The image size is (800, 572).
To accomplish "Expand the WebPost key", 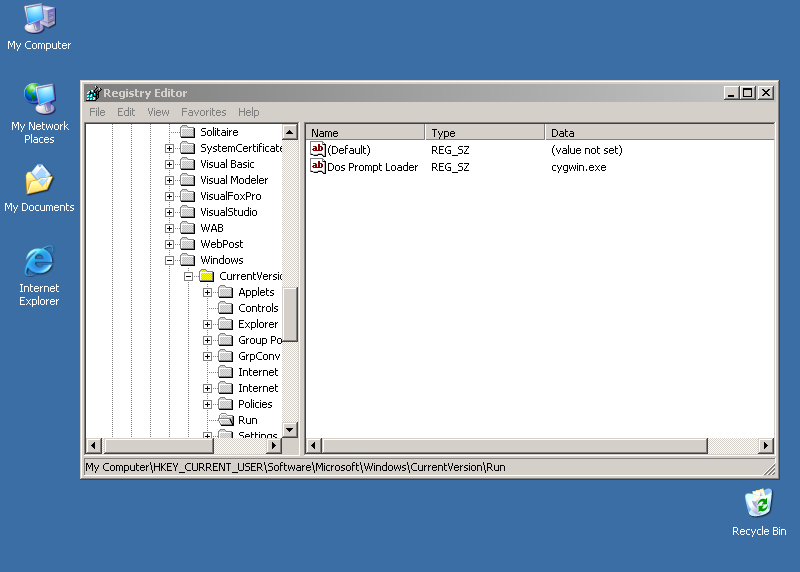I will click(x=169, y=244).
